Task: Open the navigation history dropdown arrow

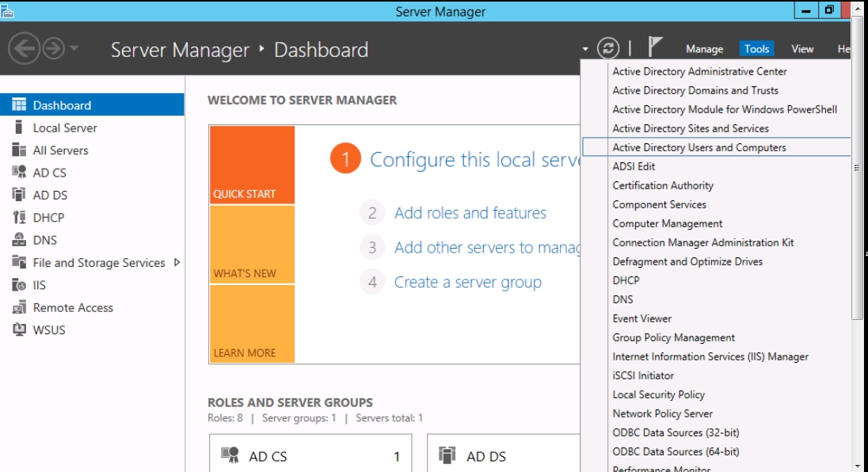Action: tap(74, 48)
